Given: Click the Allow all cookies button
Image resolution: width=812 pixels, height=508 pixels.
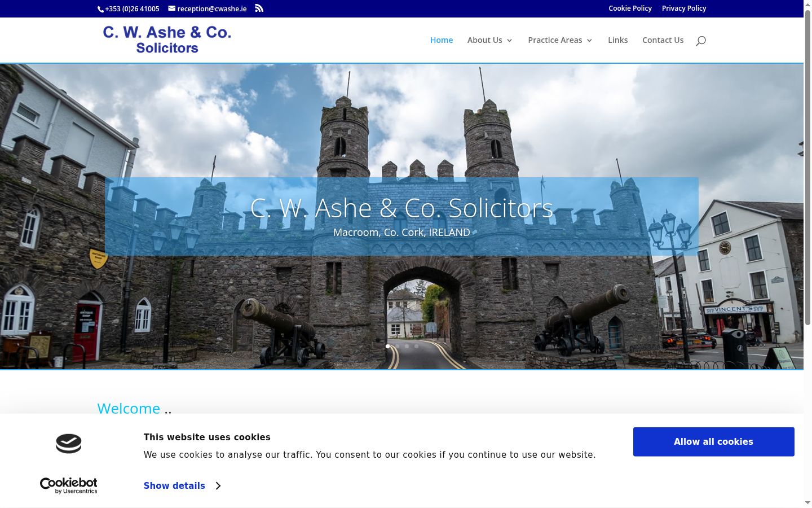Looking at the screenshot, I should click(714, 442).
